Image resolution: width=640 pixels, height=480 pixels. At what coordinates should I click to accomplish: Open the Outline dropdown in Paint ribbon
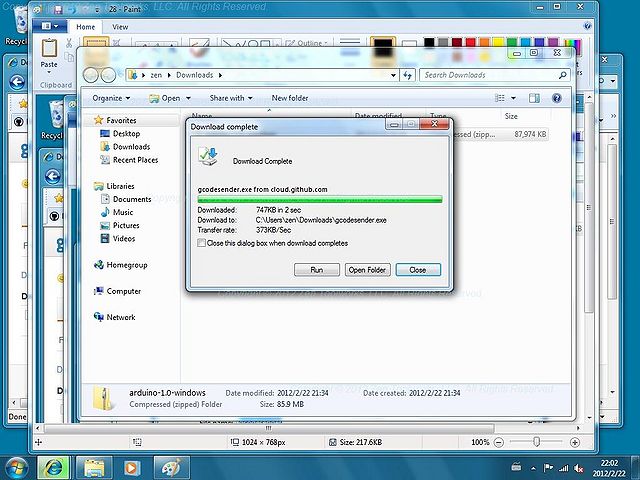[308, 43]
